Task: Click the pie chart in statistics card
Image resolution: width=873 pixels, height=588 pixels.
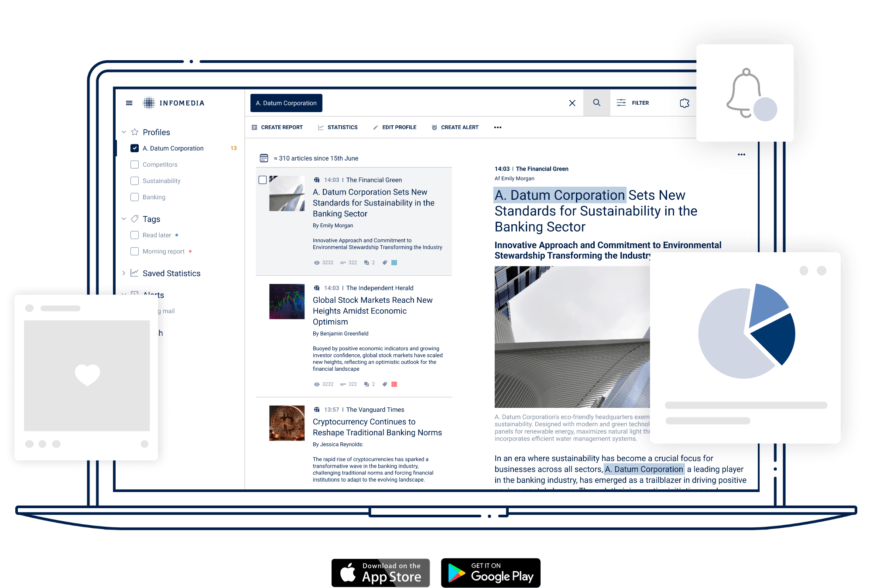Action: tap(746, 332)
